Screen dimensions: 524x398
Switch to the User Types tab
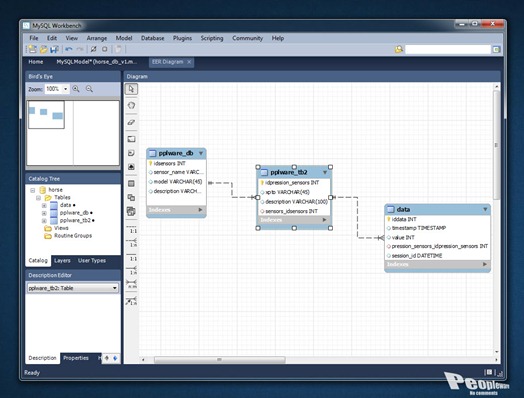[92, 260]
